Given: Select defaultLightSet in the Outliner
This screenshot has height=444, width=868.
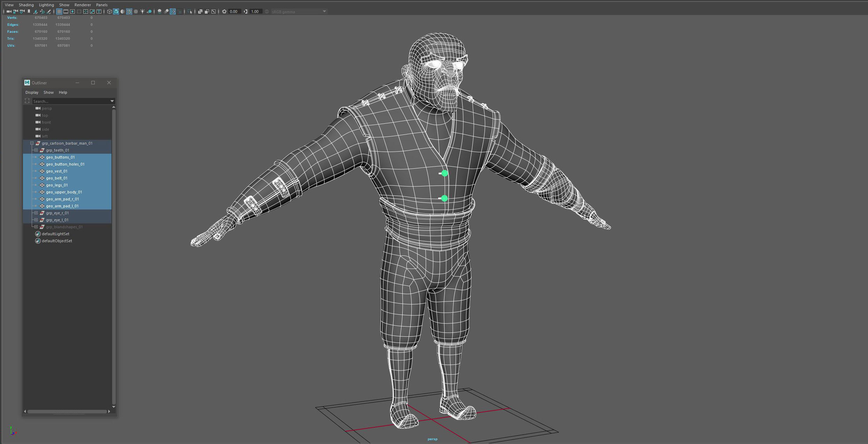Looking at the screenshot, I should [55, 234].
